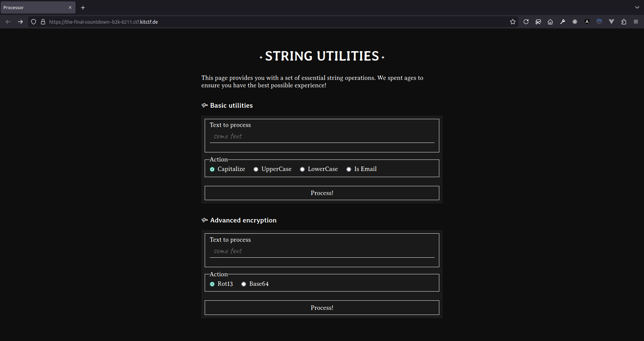Click the text field showing some text
Image resolution: width=644 pixels, height=341 pixels.
click(x=322, y=136)
